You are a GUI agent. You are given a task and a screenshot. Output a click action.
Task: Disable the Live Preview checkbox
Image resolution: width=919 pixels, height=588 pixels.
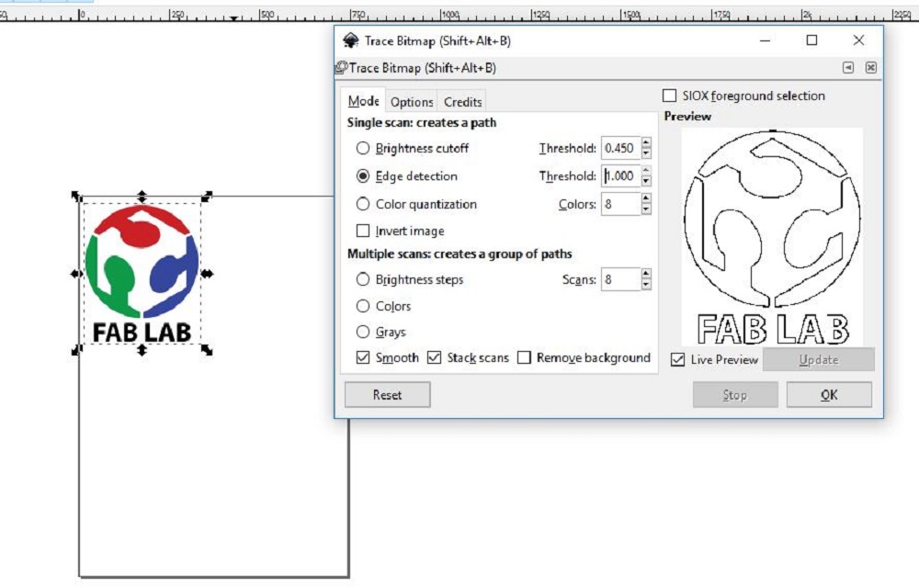[677, 359]
